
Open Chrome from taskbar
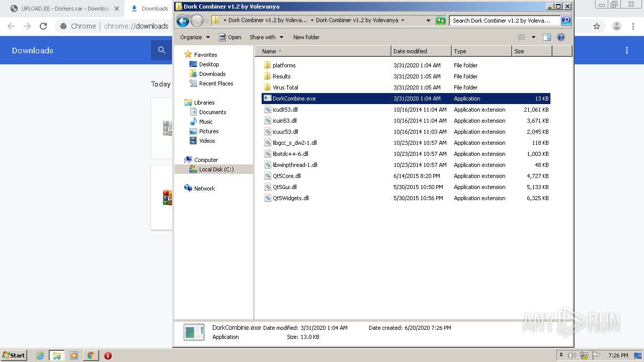pyautogui.click(x=91, y=355)
